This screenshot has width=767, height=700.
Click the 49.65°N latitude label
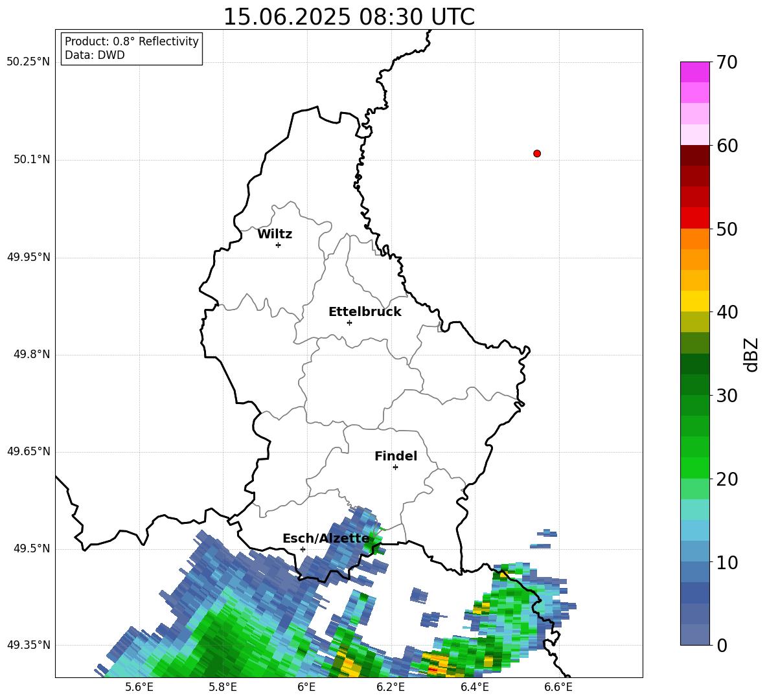tap(29, 451)
